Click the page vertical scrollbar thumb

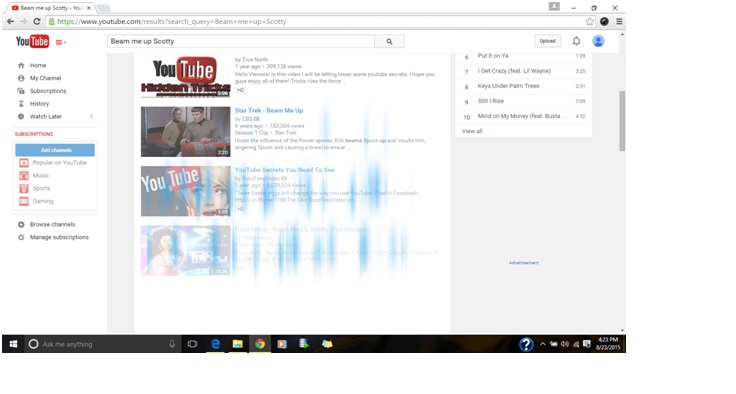point(622,121)
